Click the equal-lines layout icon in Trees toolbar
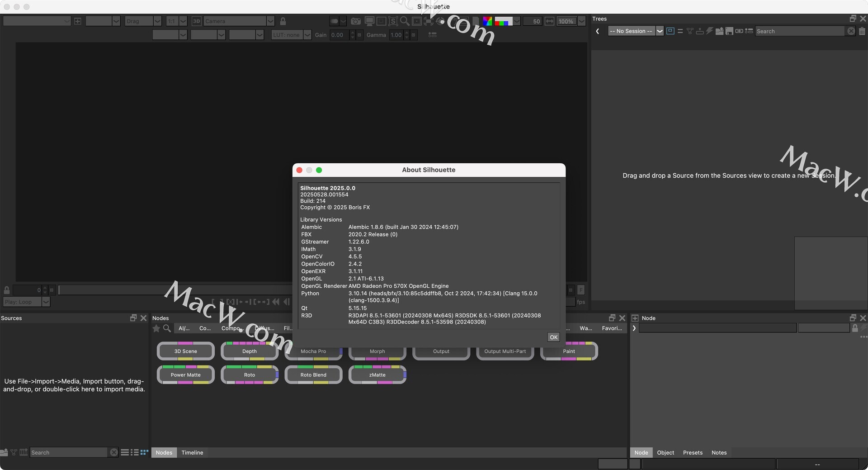The height and width of the screenshot is (470, 868). click(680, 31)
